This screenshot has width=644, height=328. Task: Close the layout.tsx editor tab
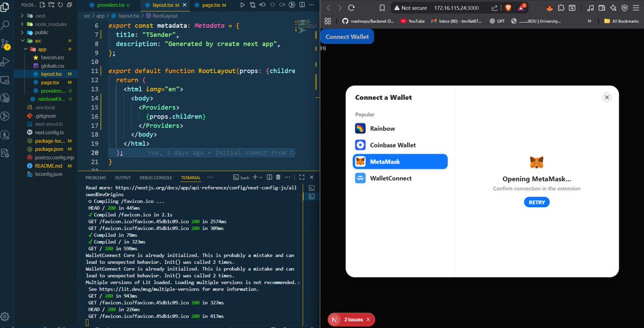pyautogui.click(x=185, y=5)
